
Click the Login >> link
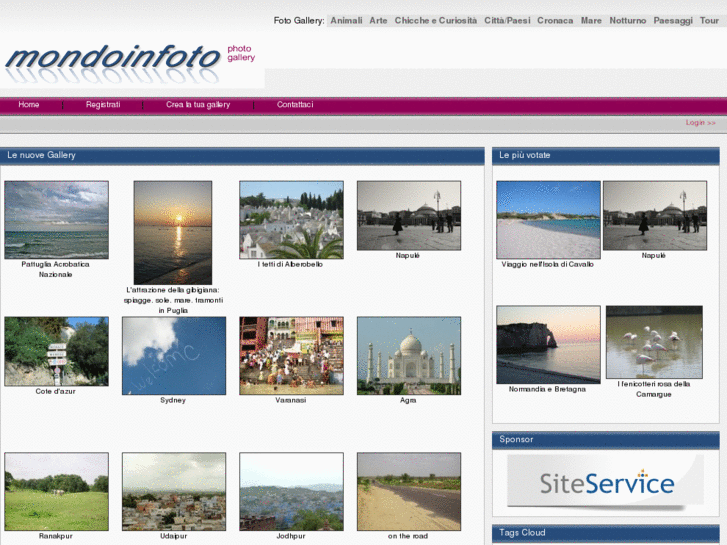[700, 123]
